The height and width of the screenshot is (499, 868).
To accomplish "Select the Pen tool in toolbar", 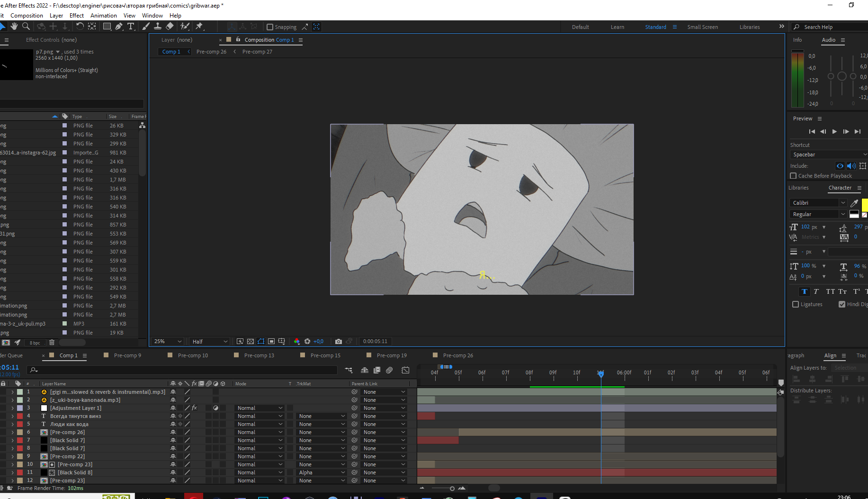I will [119, 27].
